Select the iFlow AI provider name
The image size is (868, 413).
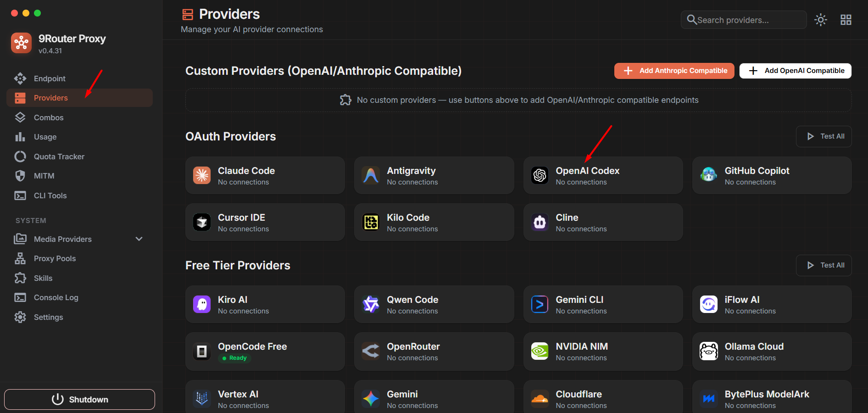coord(742,300)
